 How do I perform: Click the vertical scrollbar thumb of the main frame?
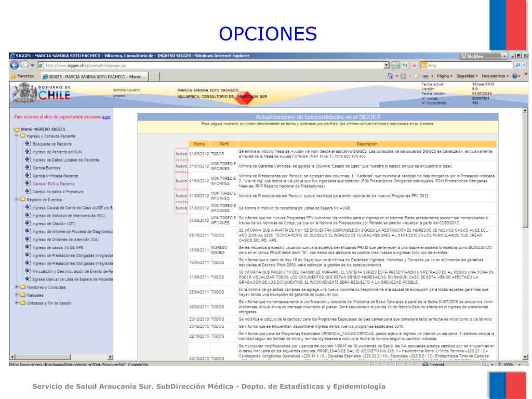[x=525, y=170]
